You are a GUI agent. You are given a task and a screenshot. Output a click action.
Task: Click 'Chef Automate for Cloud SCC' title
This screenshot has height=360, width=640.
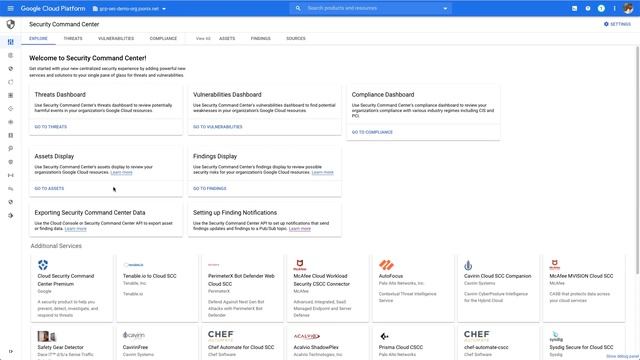coord(241,347)
